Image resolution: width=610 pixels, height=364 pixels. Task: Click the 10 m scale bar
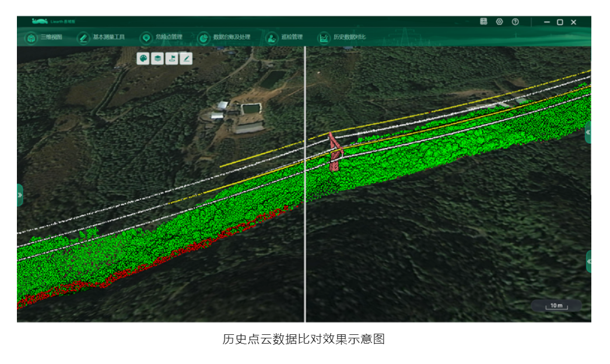click(x=556, y=305)
